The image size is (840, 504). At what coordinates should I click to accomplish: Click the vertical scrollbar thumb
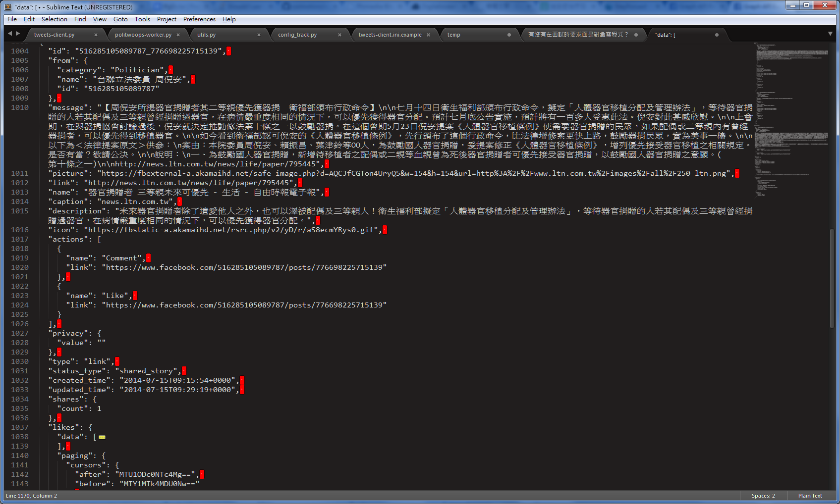pyautogui.click(x=832, y=277)
